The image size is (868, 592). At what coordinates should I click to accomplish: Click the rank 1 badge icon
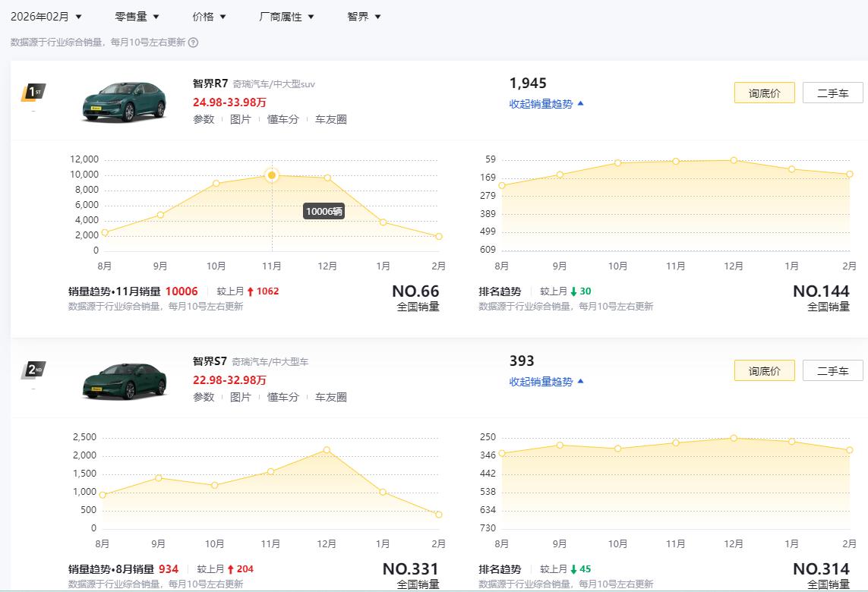pyautogui.click(x=33, y=93)
